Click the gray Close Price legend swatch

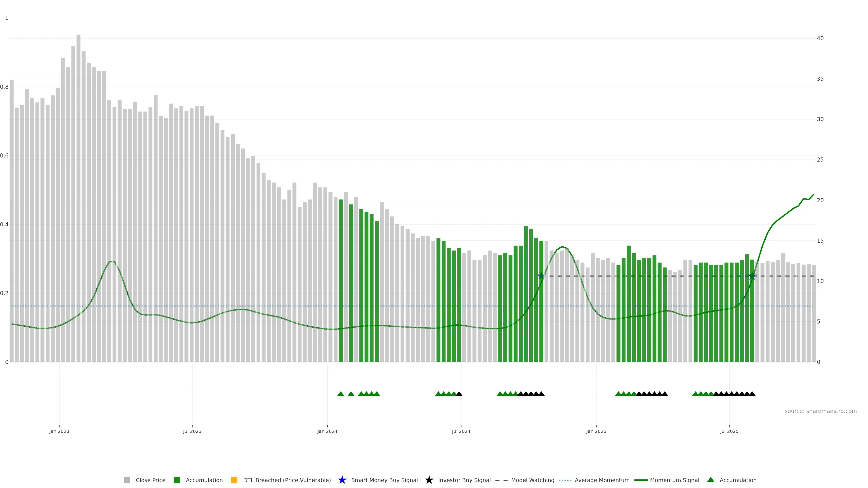(127, 480)
